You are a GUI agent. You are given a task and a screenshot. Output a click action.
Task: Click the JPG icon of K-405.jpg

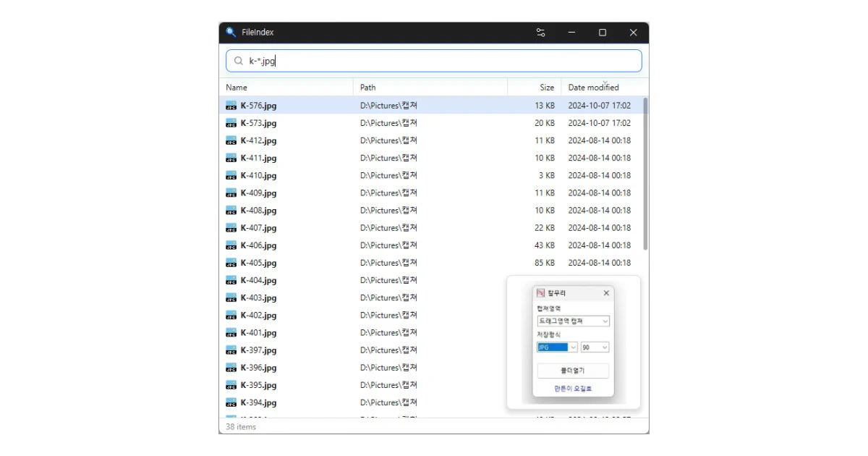tap(231, 263)
